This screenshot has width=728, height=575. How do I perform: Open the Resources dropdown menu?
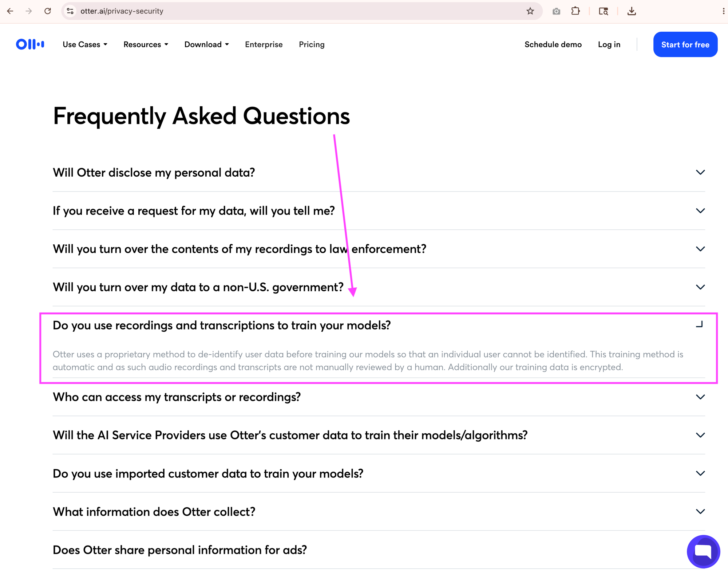click(146, 44)
